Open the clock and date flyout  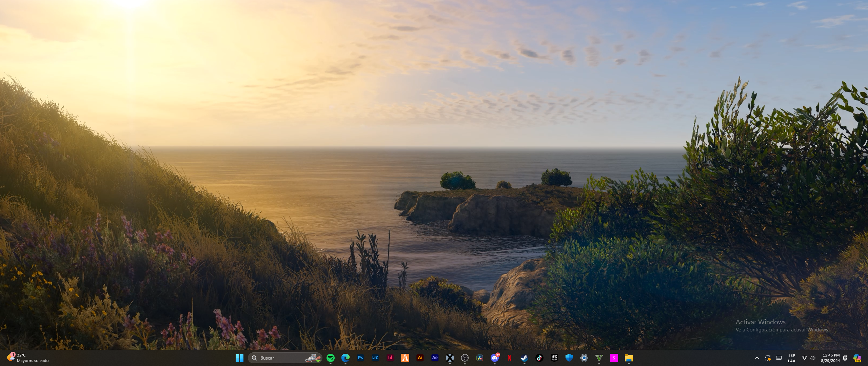pyautogui.click(x=830, y=358)
